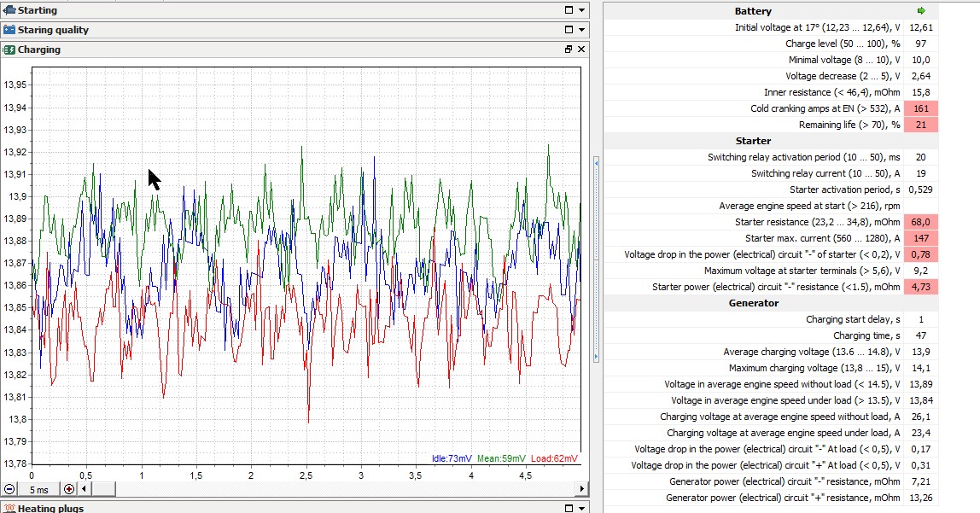980x513 pixels.
Task: Click the Mean:59mV legend label
Action: pyautogui.click(x=502, y=458)
